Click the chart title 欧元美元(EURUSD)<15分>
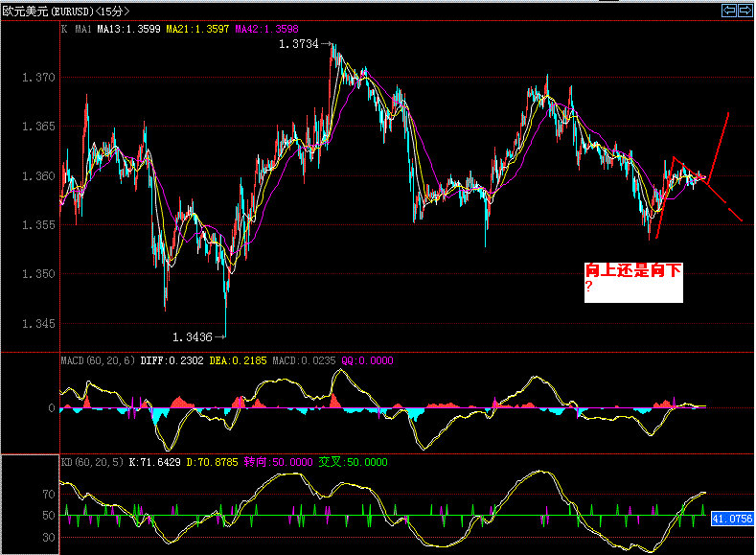756x555 pixels. click(66, 12)
